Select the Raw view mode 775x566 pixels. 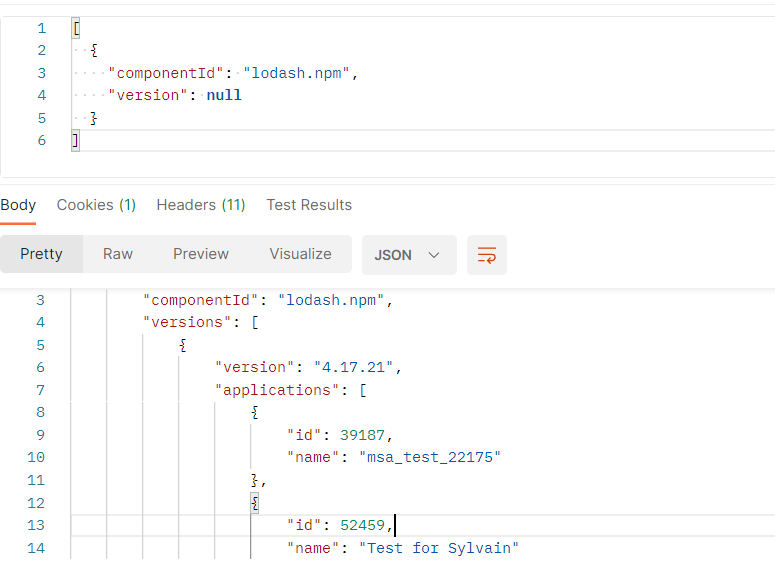tap(118, 254)
